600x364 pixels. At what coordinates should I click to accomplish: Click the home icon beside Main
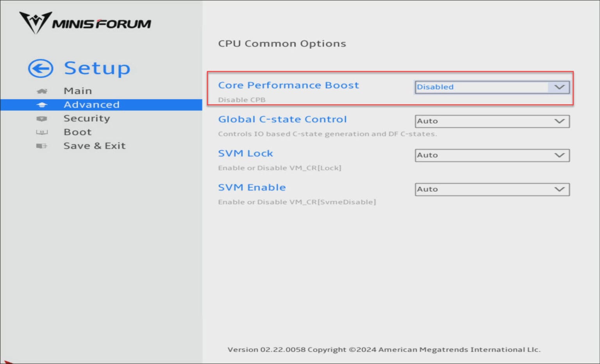pos(42,91)
